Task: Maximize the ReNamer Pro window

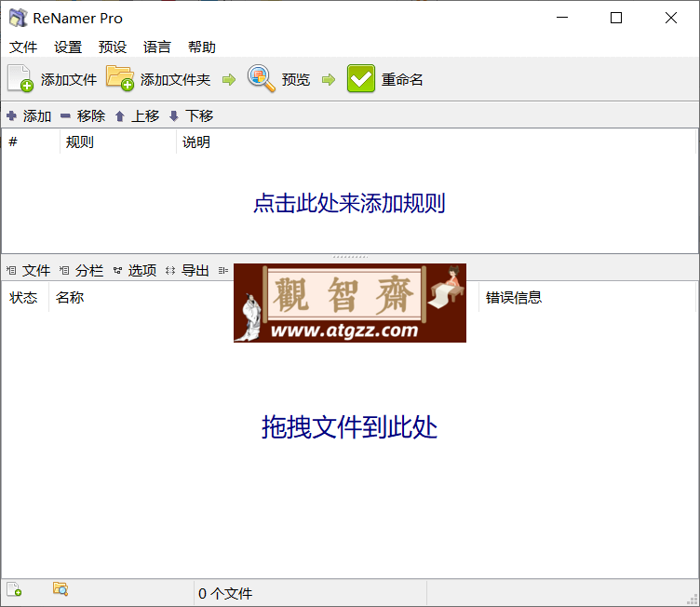Action: 616,18
